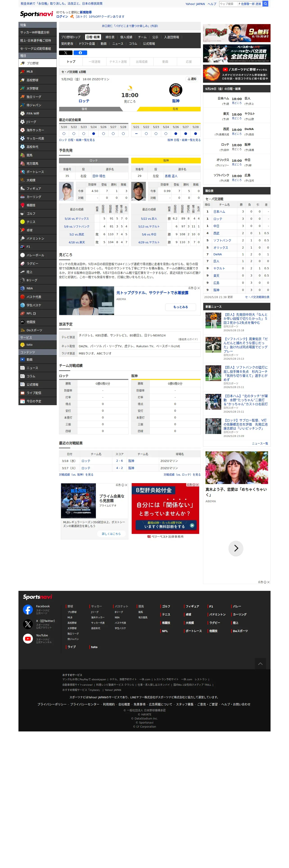Go to the Jリーグ sidebar icon
Image resolution: width=289 pixels, height=868 pixels.
click(23, 122)
